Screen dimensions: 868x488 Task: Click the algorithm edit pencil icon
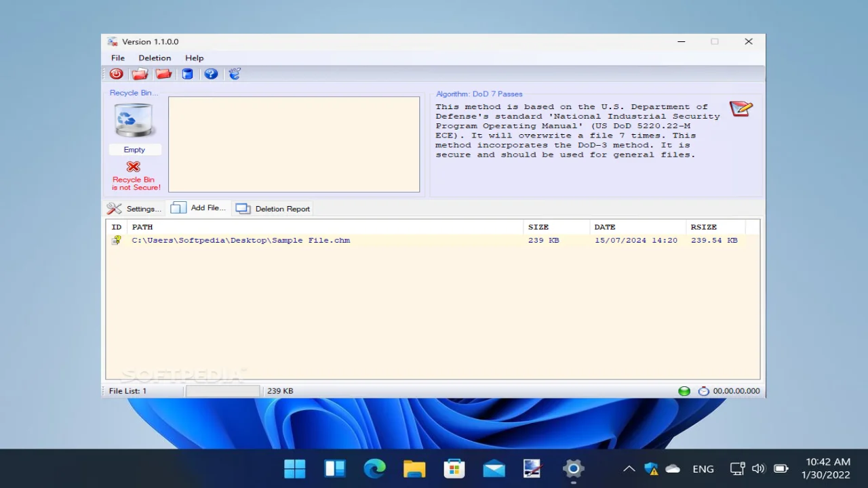point(741,108)
